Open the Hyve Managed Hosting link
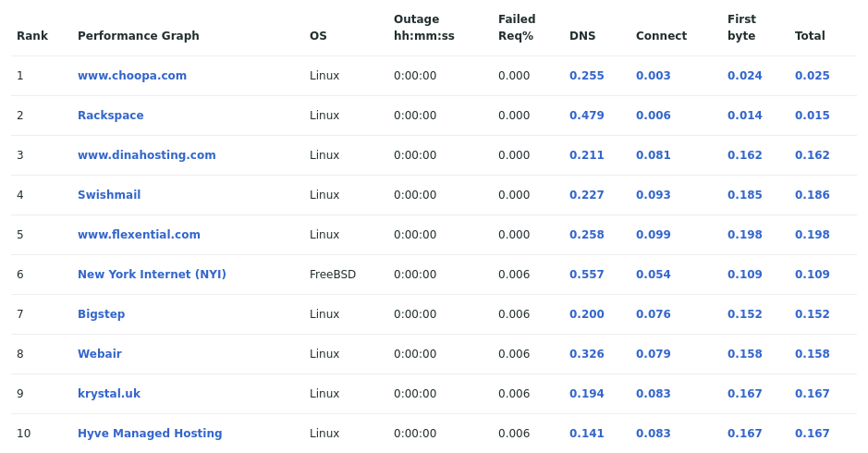Image resolution: width=868 pixels, height=453 pixels. click(x=150, y=434)
